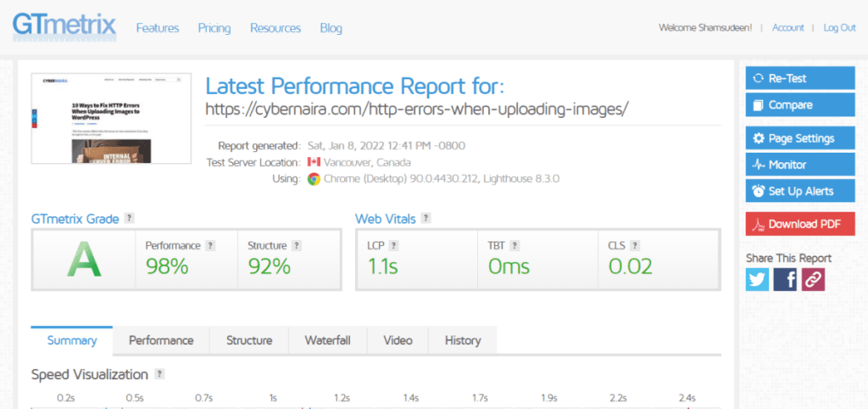Viewport: 868px width, 409px height.
Task: Click the page screenshot thumbnail
Action: (111, 119)
